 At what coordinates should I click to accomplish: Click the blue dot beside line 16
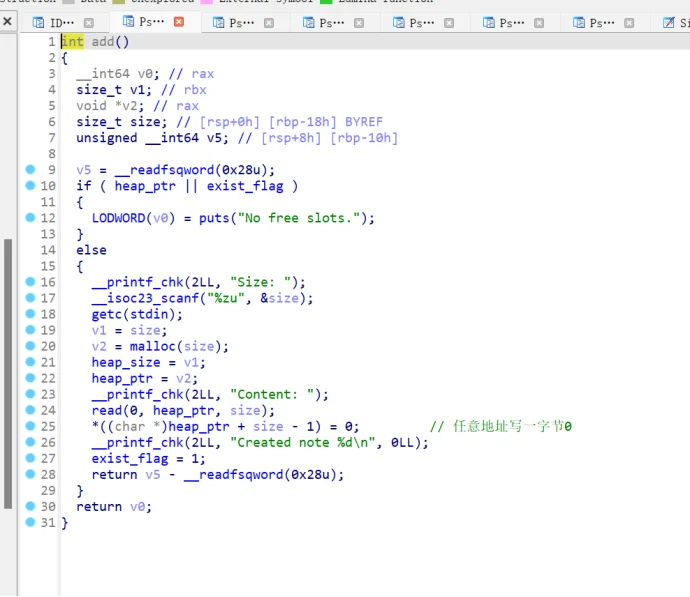30,282
